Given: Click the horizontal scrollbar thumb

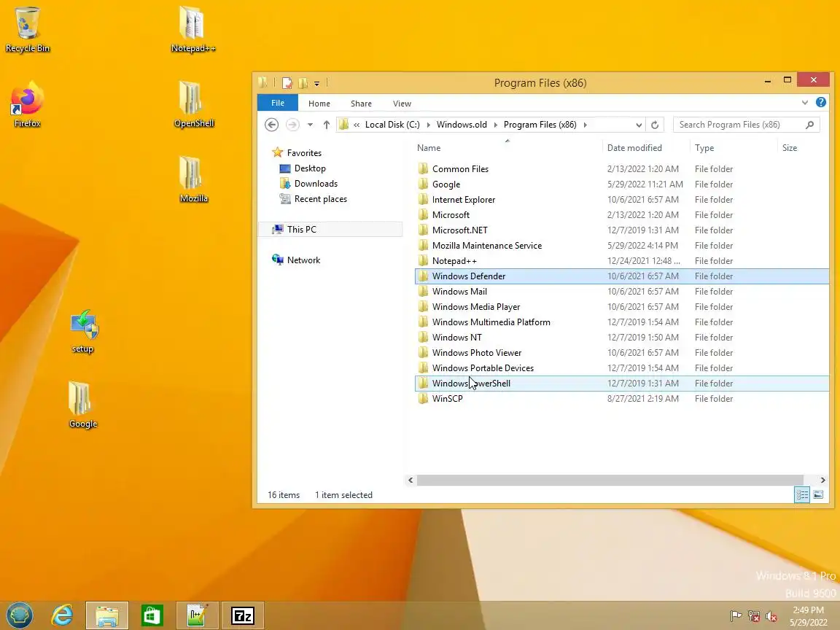Looking at the screenshot, I should (x=610, y=480).
